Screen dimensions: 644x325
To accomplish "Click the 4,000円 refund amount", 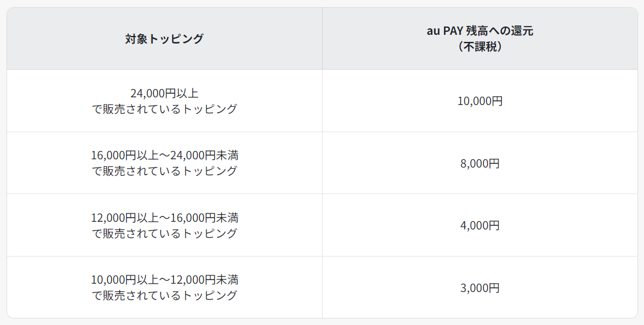I will tap(479, 225).
